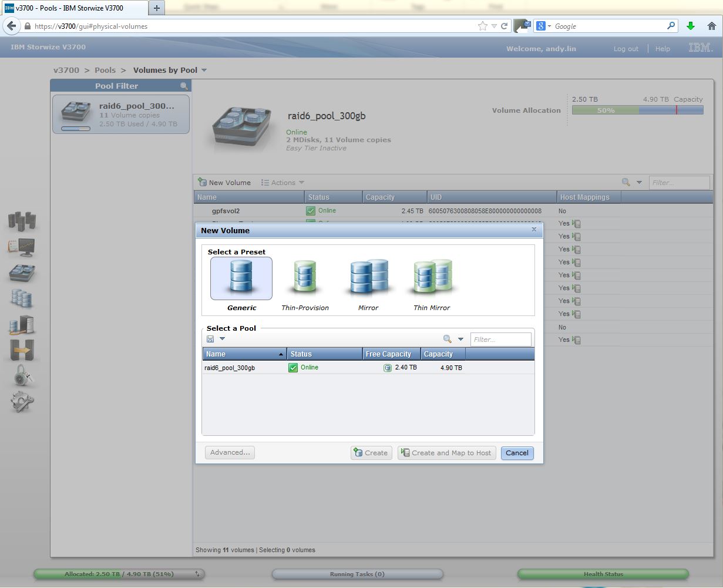Open the Monitoring icon with chart monitor

(x=22, y=248)
